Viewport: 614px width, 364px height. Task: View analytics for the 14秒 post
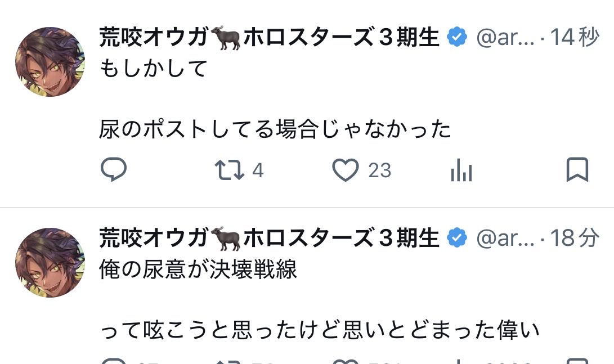pos(461,169)
